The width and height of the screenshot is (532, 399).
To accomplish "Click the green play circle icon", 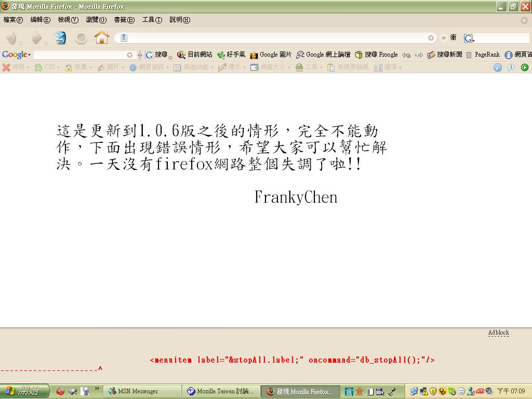I will click(525, 68).
